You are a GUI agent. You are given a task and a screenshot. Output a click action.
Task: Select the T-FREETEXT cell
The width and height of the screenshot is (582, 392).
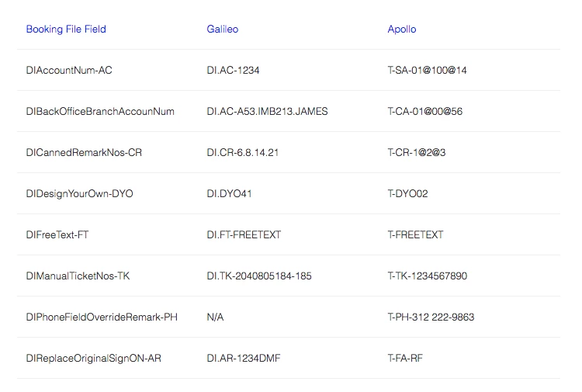(x=415, y=235)
